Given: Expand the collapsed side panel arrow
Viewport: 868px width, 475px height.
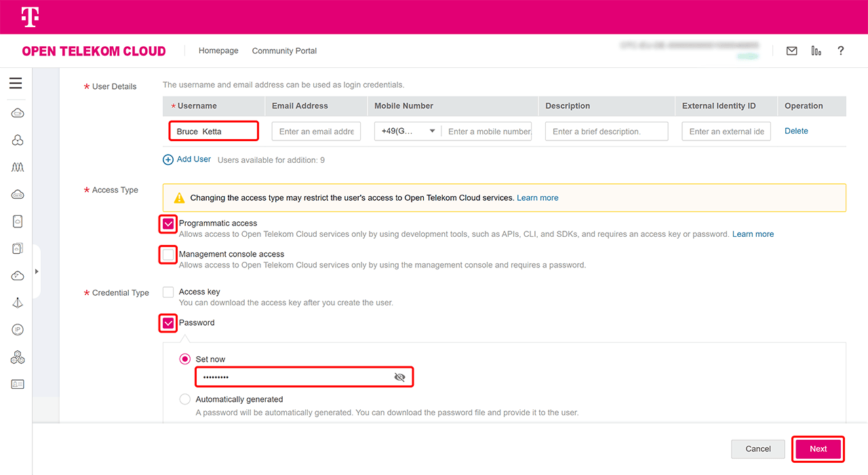Looking at the screenshot, I should (37, 271).
